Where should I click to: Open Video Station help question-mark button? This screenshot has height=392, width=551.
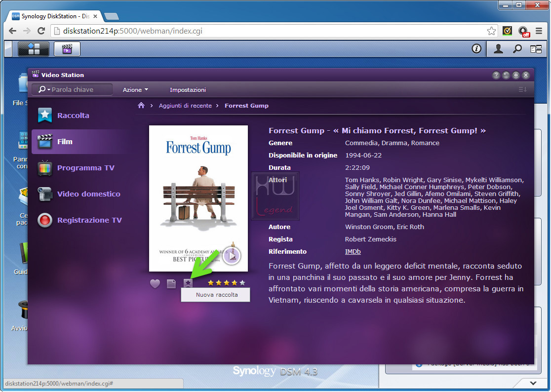pos(496,75)
